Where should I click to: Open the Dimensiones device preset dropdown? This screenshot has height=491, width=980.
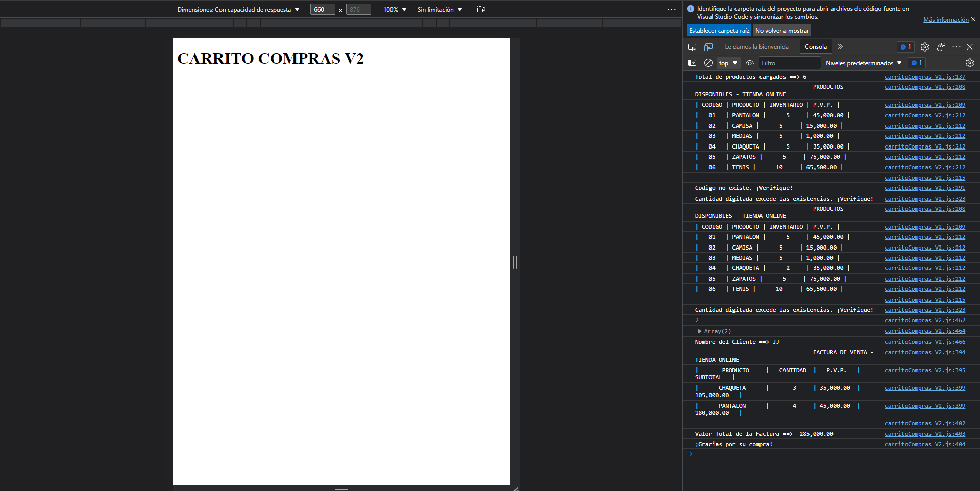[x=238, y=9]
